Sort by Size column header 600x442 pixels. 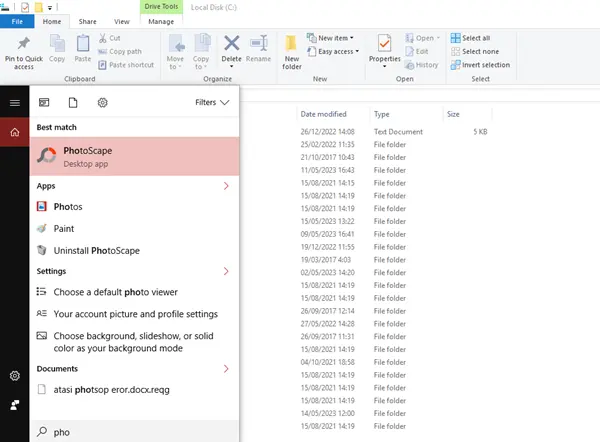click(453, 114)
